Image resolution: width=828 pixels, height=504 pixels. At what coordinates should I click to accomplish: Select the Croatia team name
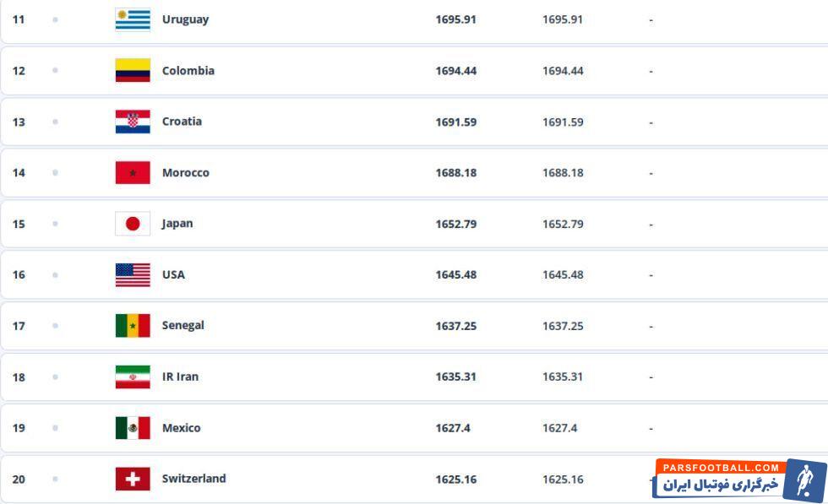click(182, 122)
